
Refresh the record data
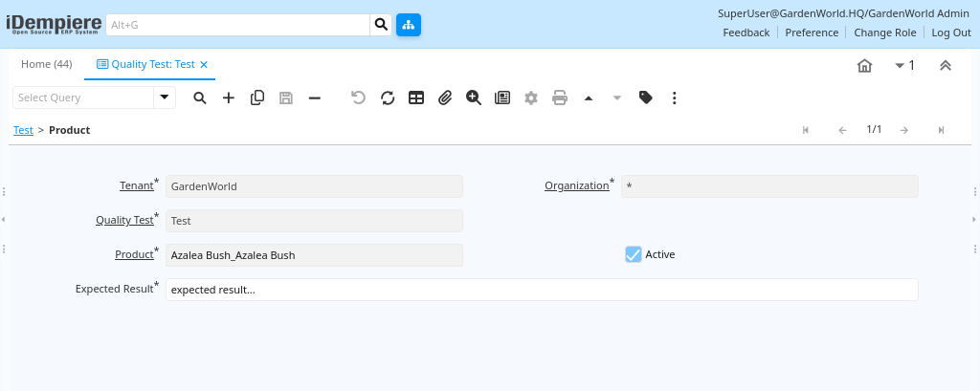pyautogui.click(x=388, y=98)
